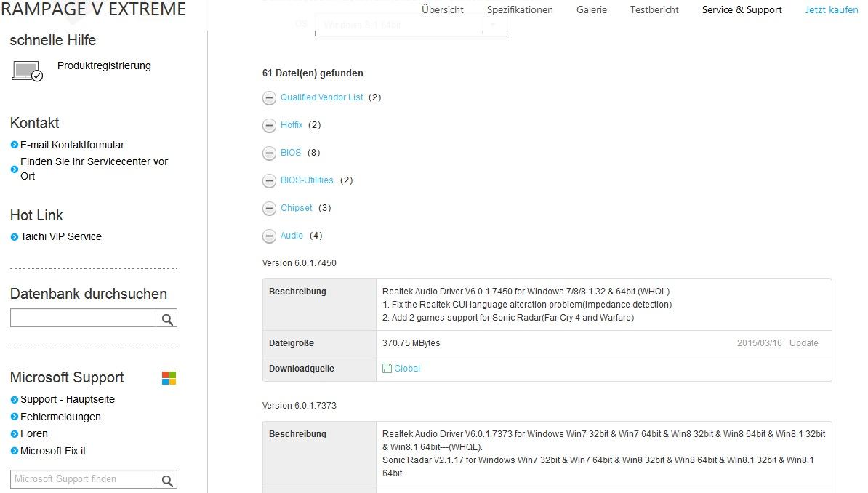Open the Produktregistrierung link
The width and height of the screenshot is (868, 493).
[104, 65]
